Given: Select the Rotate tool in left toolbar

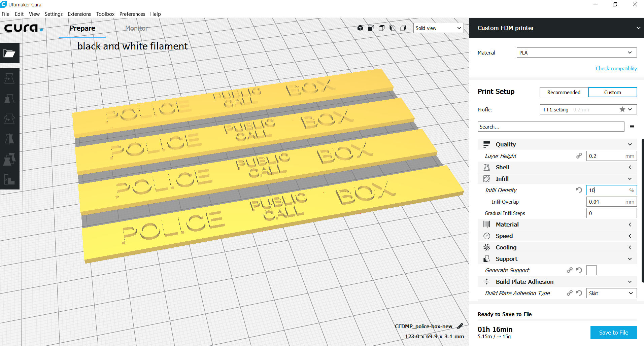Looking at the screenshot, I should pos(9,119).
